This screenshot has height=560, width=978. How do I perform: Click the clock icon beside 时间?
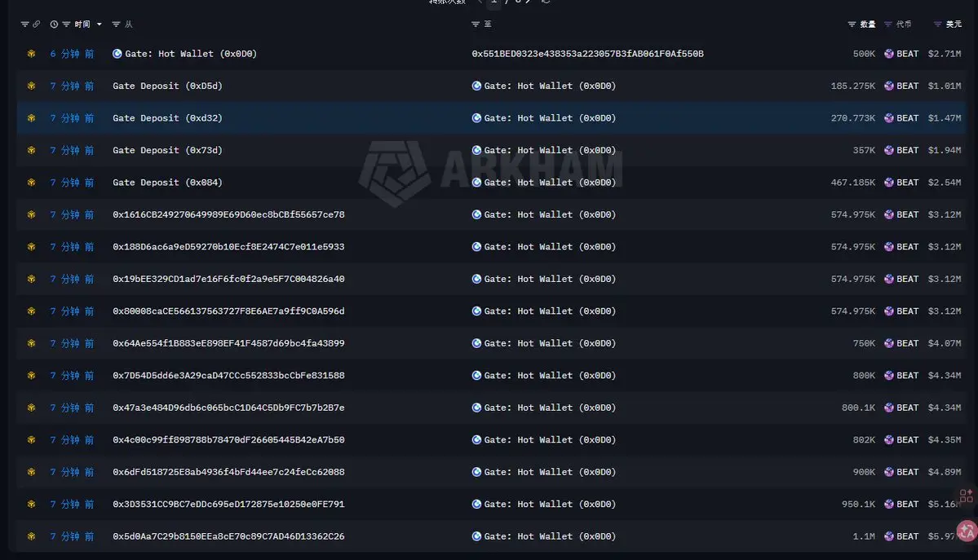[x=55, y=24]
